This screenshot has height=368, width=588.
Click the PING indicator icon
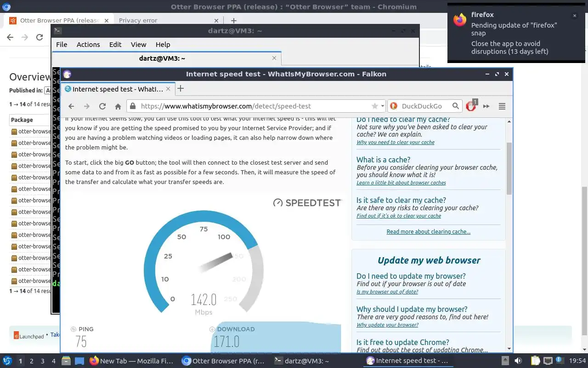(x=73, y=329)
